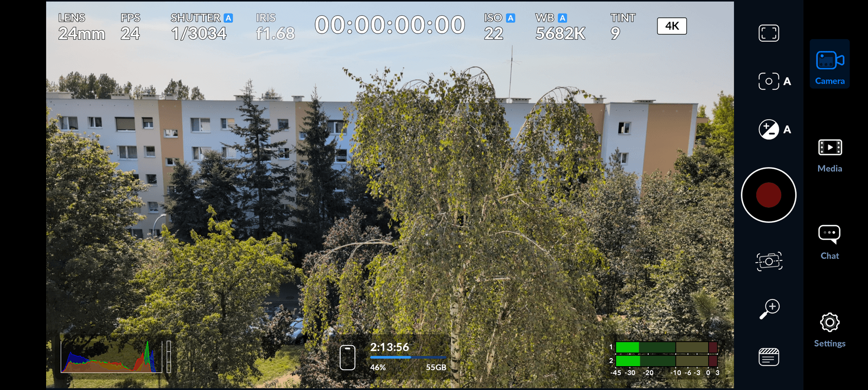Toggle frame guides overlay icon
Screen dimensions: 868x390
(x=768, y=33)
